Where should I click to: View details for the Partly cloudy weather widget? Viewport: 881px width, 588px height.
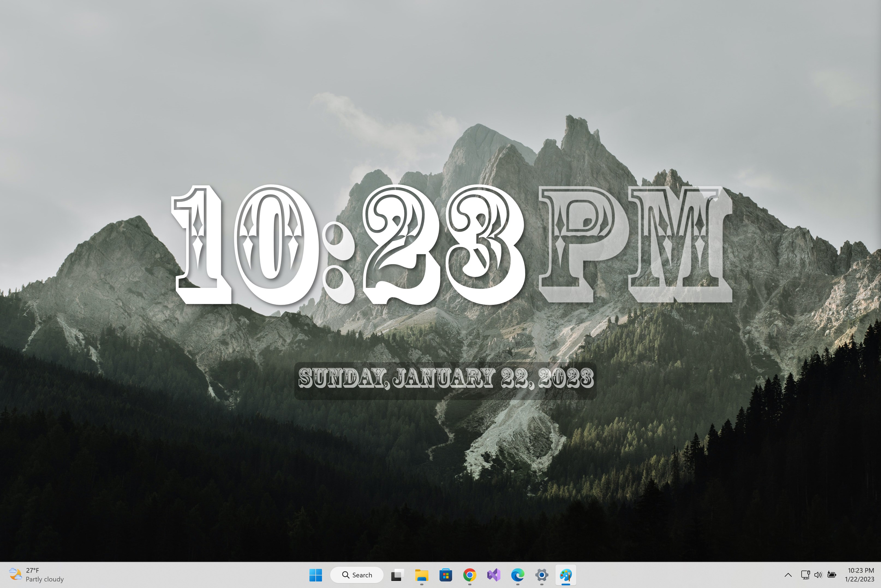pyautogui.click(x=44, y=579)
